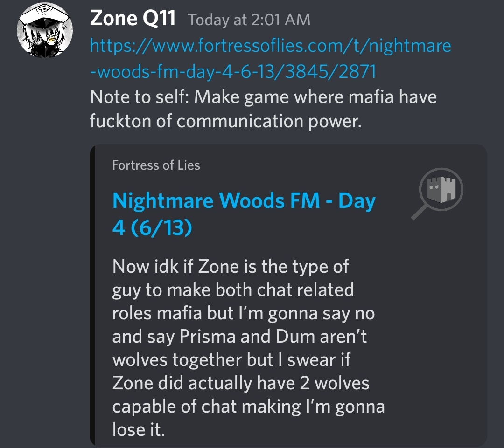
Task: Click the Zone Q11 username
Action: tap(133, 18)
